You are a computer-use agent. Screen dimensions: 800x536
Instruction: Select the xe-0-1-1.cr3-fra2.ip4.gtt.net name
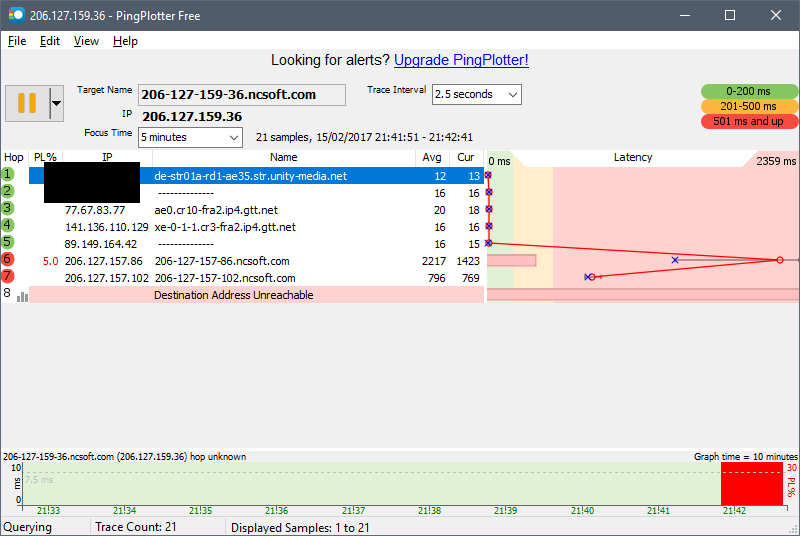pyautogui.click(x=225, y=227)
